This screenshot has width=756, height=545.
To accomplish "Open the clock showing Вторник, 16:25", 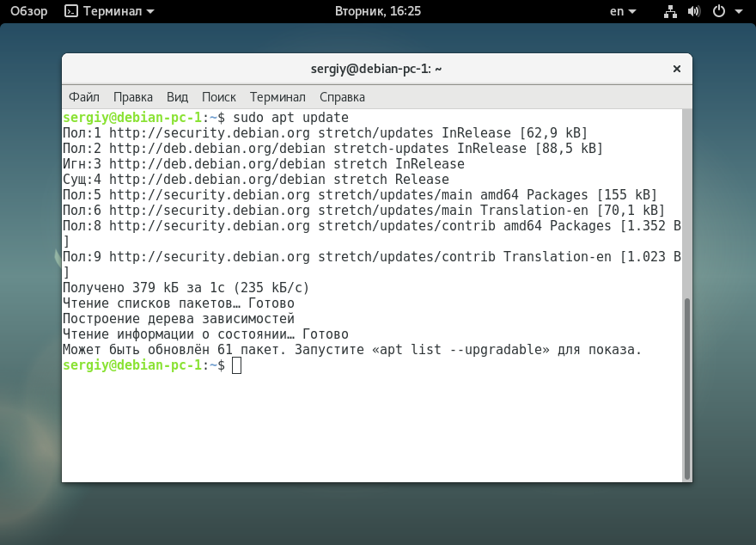I will pos(377,11).
